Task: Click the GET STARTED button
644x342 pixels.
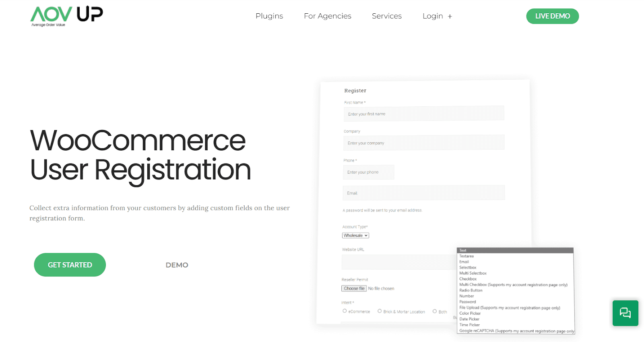Action: pyautogui.click(x=70, y=265)
